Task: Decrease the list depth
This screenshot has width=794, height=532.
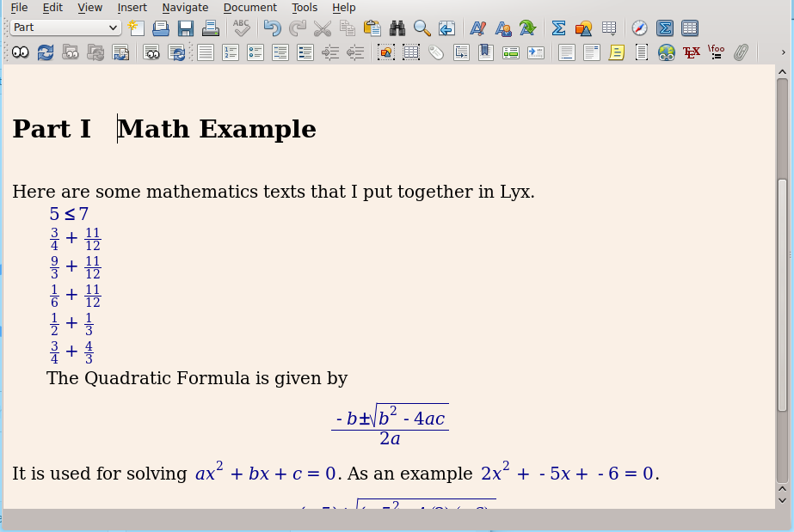Action: click(355, 52)
